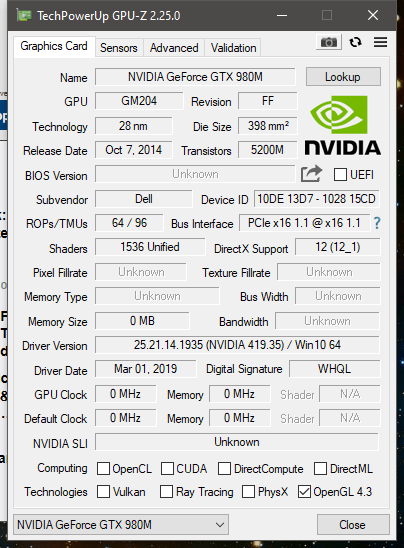
Task: Click the Close button at bottom
Action: 353,525
